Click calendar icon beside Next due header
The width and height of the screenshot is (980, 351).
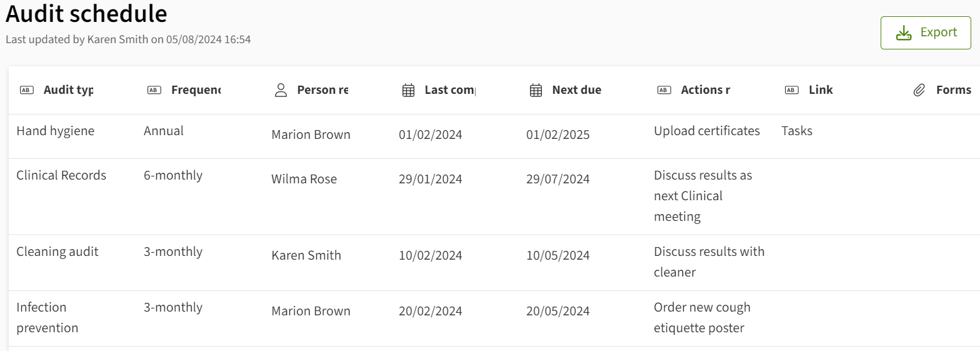click(536, 90)
